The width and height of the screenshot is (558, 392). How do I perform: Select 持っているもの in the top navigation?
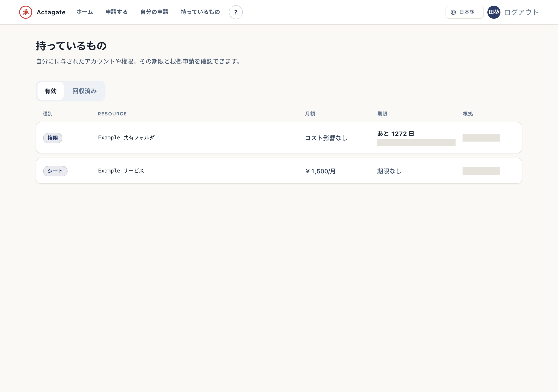tap(200, 12)
